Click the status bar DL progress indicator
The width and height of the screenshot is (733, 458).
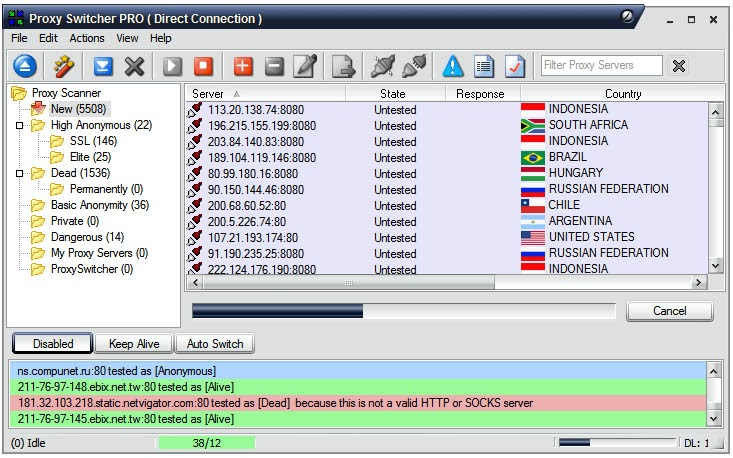click(x=617, y=443)
